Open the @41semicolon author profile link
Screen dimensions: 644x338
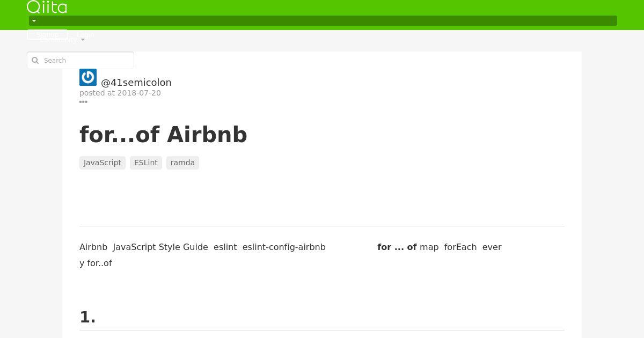tap(136, 83)
